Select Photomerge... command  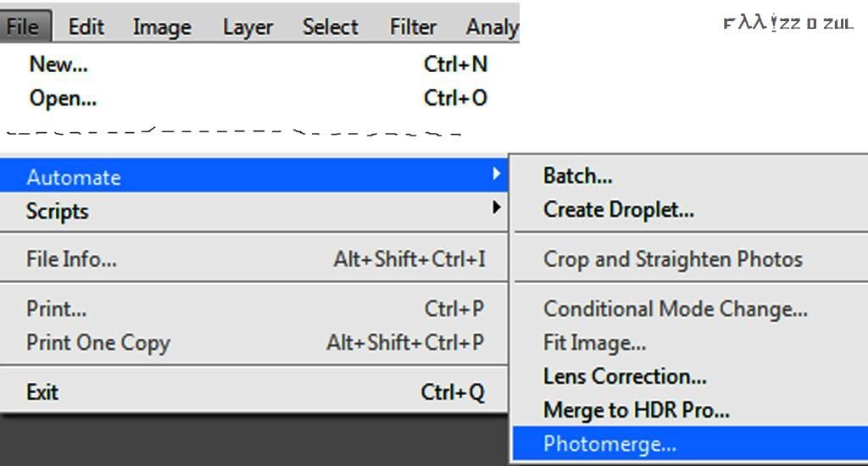[690, 443]
